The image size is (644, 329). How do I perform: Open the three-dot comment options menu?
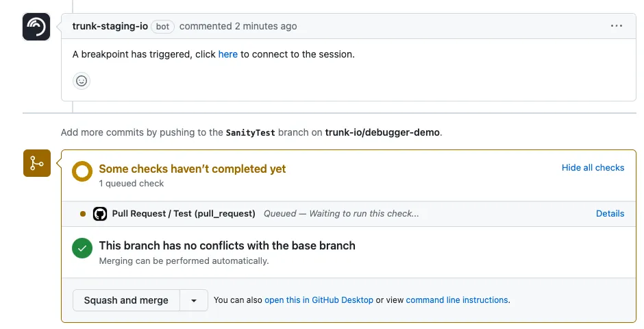tap(616, 26)
